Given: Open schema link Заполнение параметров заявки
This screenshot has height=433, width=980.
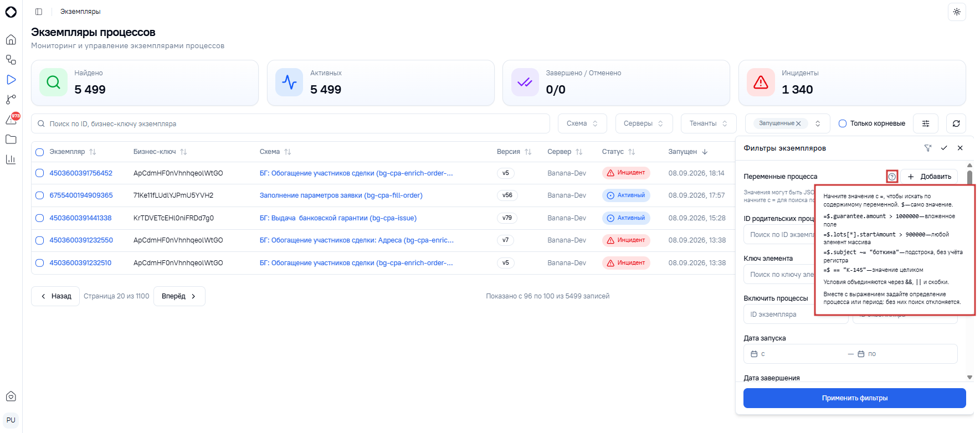Looking at the screenshot, I should [x=341, y=195].
